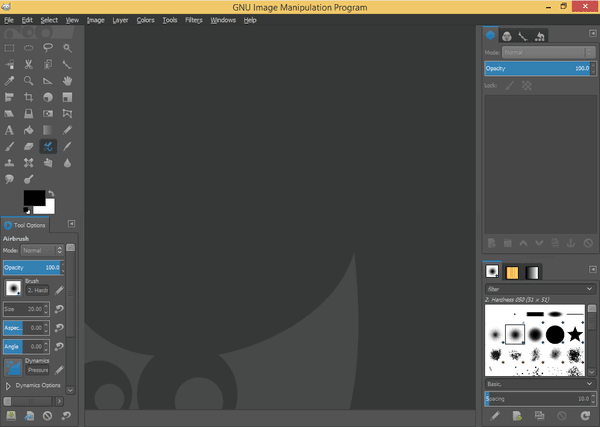The image size is (600, 427).
Task: Expand Dynamics Options section
Action: (x=8, y=386)
